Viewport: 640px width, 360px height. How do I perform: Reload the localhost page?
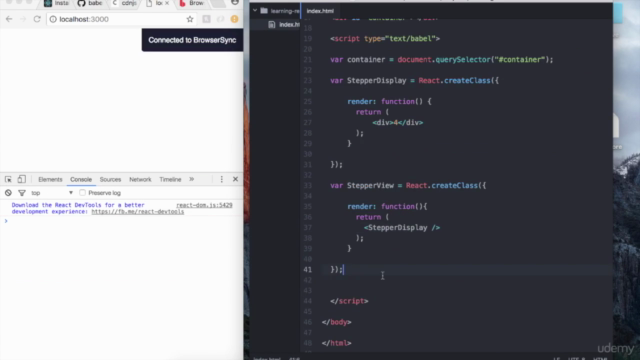pyautogui.click(x=37, y=19)
